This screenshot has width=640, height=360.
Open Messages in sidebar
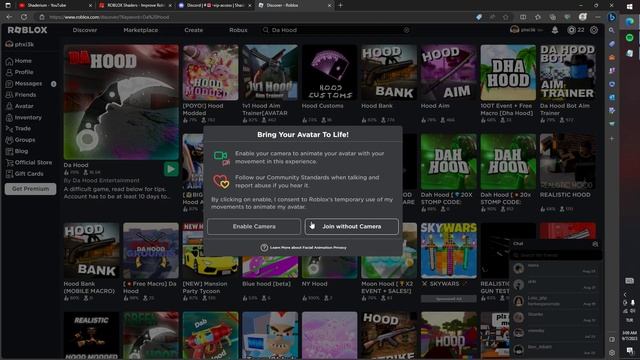24,84
